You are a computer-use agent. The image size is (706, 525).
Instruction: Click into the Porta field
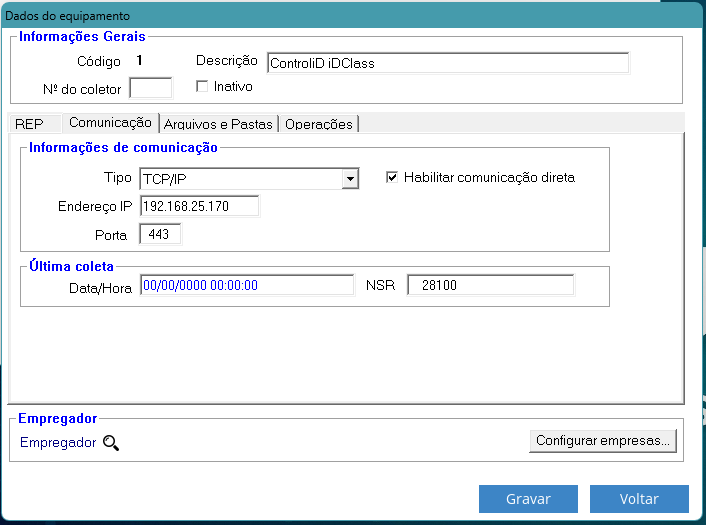pos(160,235)
